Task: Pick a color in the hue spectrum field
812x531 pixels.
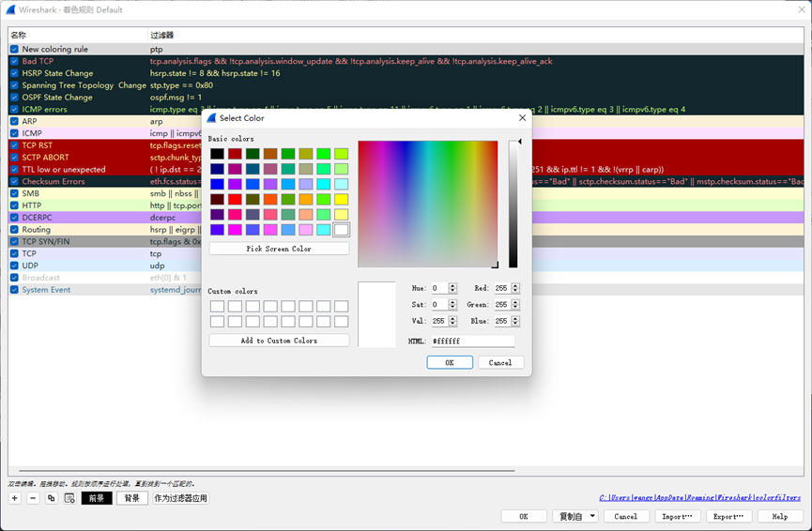Action: point(428,204)
